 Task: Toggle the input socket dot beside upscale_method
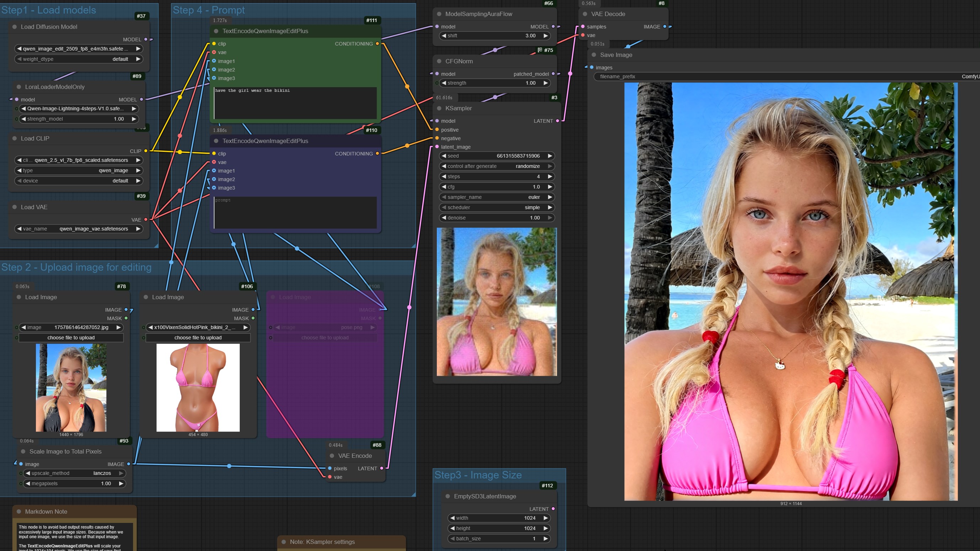21,473
